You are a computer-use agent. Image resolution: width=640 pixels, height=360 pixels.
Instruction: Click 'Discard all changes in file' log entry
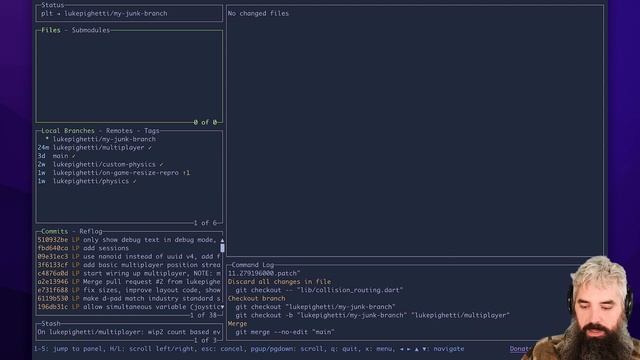click(x=279, y=282)
